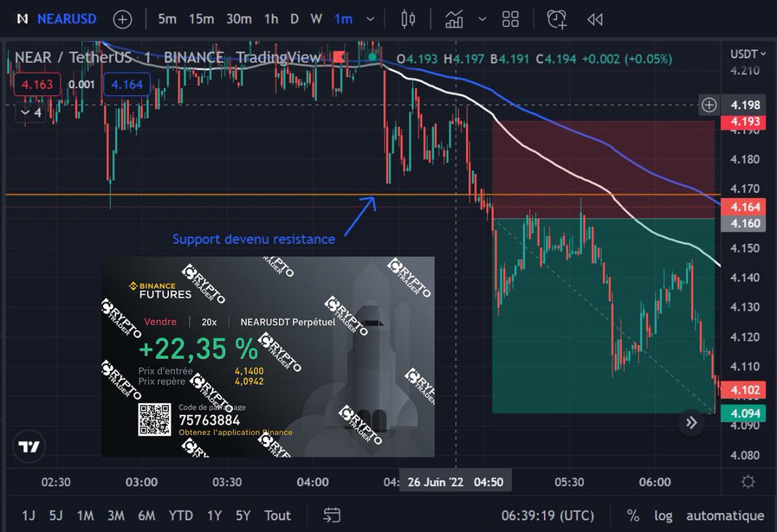The image size is (777, 532).
Task: Click the plus icon next to price 4.198
Action: (x=709, y=104)
